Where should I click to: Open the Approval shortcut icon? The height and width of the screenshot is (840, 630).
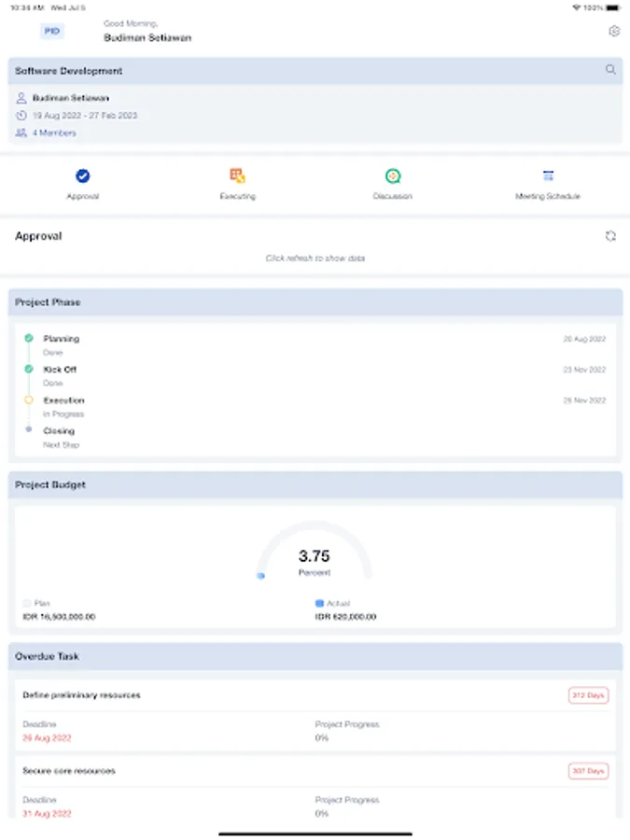[x=83, y=175]
